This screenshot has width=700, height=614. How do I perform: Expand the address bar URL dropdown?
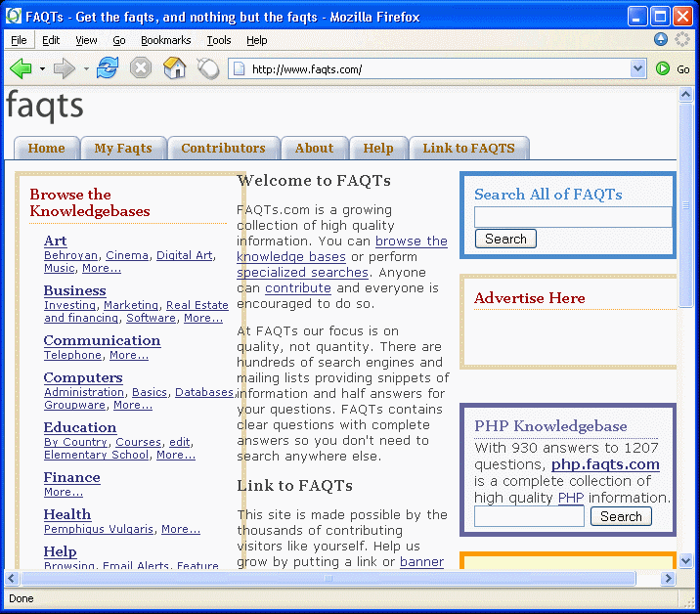coord(638,68)
